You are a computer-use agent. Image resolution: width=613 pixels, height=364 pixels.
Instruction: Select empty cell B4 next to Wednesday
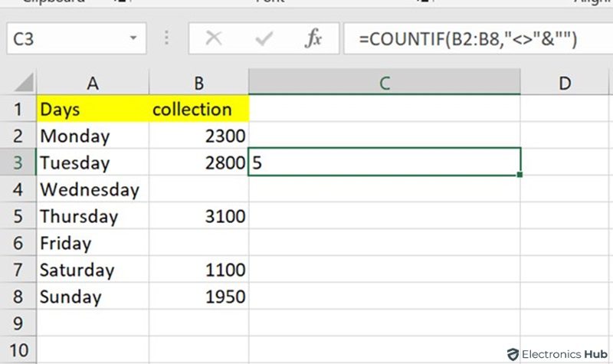point(198,189)
